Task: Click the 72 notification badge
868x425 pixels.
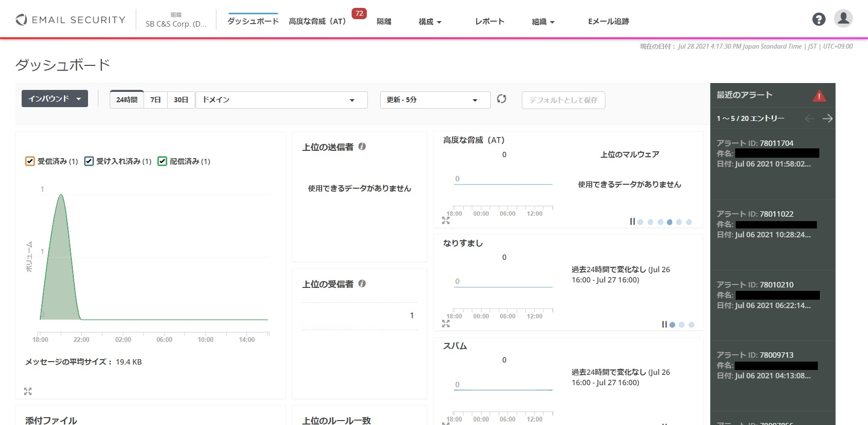Action: point(359,14)
